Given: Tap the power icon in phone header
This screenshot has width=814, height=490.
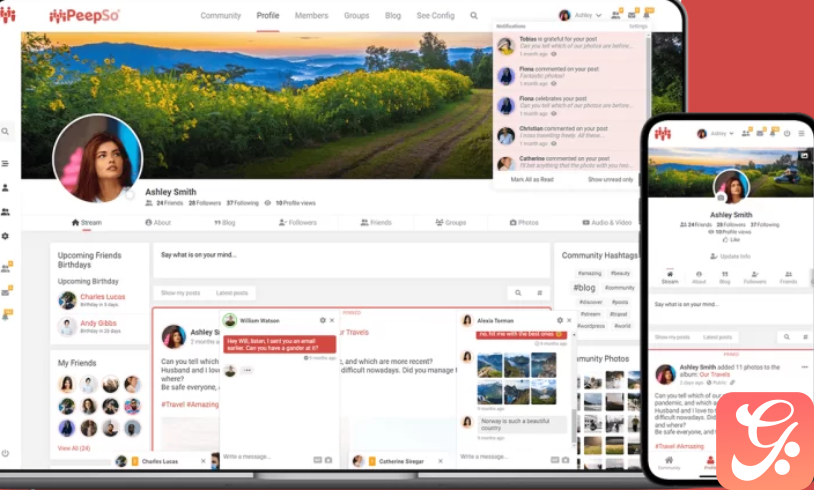Looking at the screenshot, I should 787,133.
